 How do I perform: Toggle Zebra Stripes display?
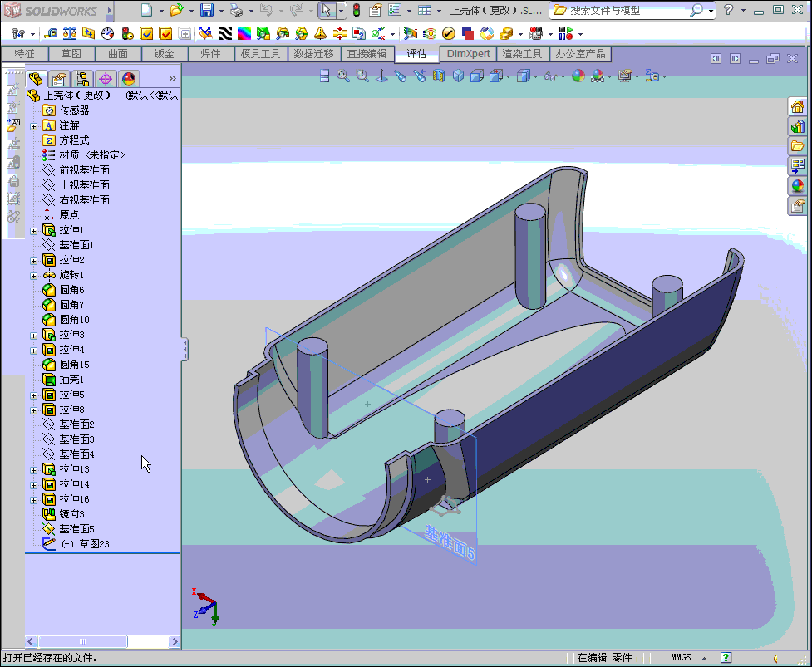click(x=224, y=33)
